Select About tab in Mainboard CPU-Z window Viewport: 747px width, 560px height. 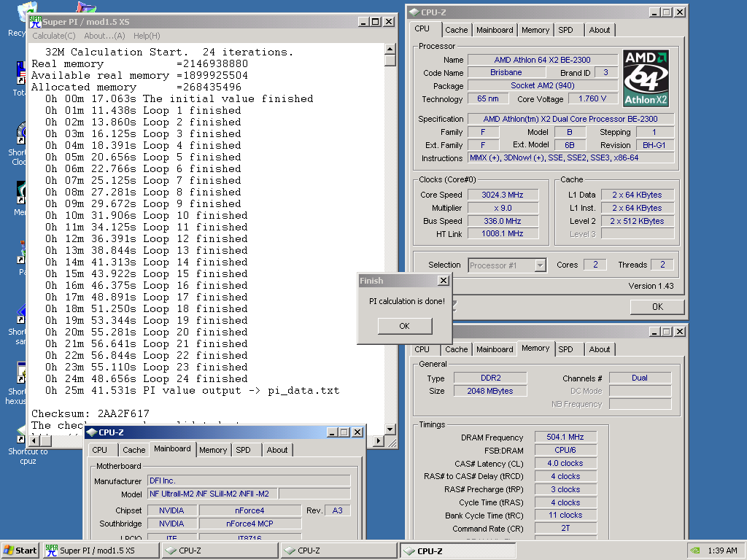coord(276,450)
